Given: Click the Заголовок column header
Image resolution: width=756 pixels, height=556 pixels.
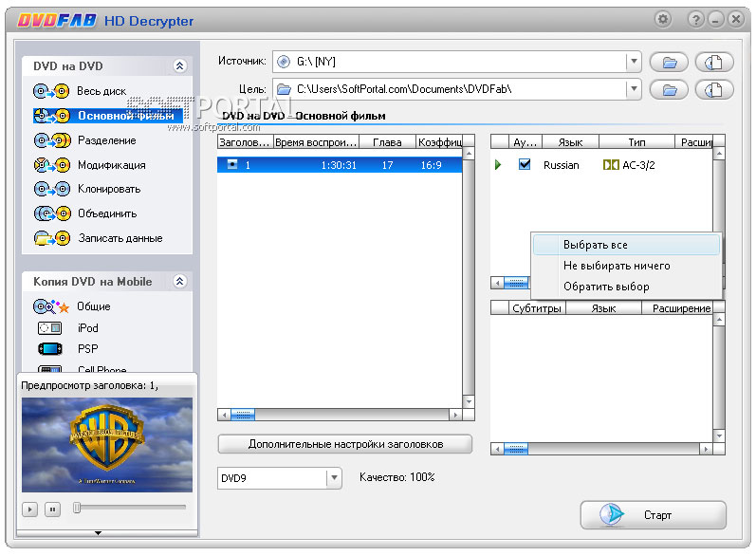Looking at the screenshot, I should click(x=246, y=142).
